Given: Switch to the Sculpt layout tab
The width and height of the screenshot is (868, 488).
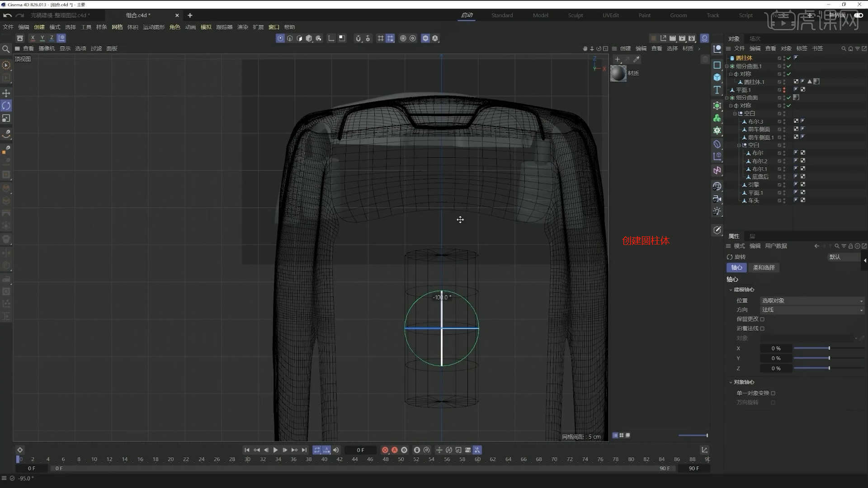Looking at the screenshot, I should coord(576,15).
